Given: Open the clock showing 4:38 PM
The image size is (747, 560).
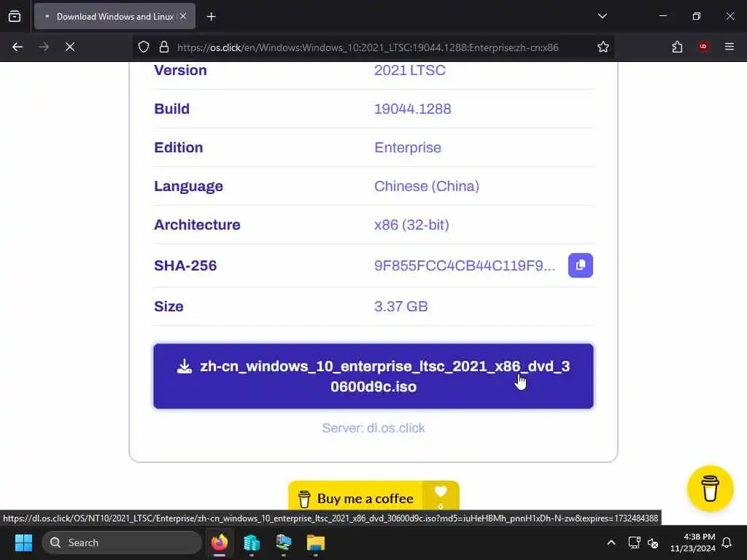Looking at the screenshot, I should (693, 542).
